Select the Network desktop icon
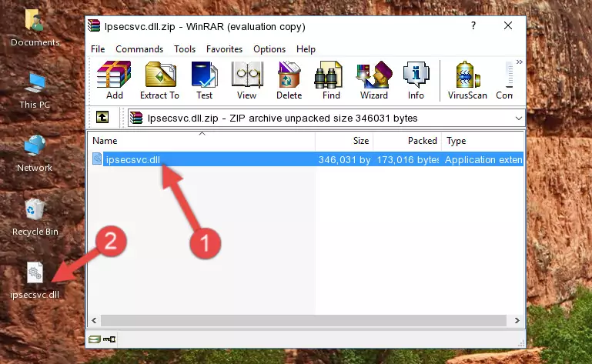Screen dimensions: 592x364 [35, 153]
